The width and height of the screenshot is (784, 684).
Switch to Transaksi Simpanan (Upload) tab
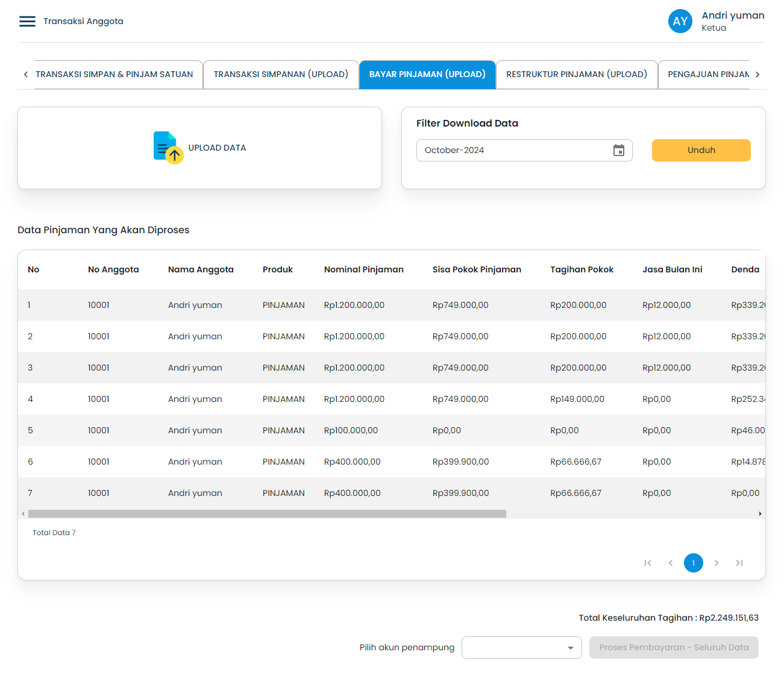[x=281, y=75]
